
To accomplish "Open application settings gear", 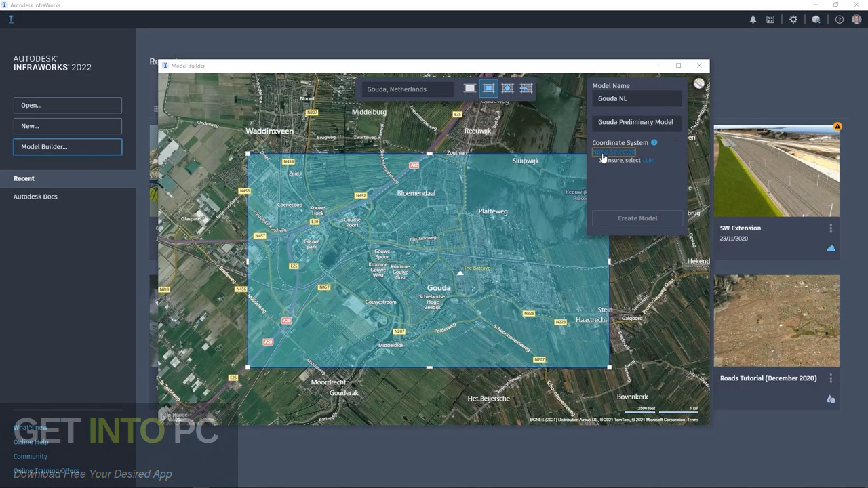I will [793, 20].
